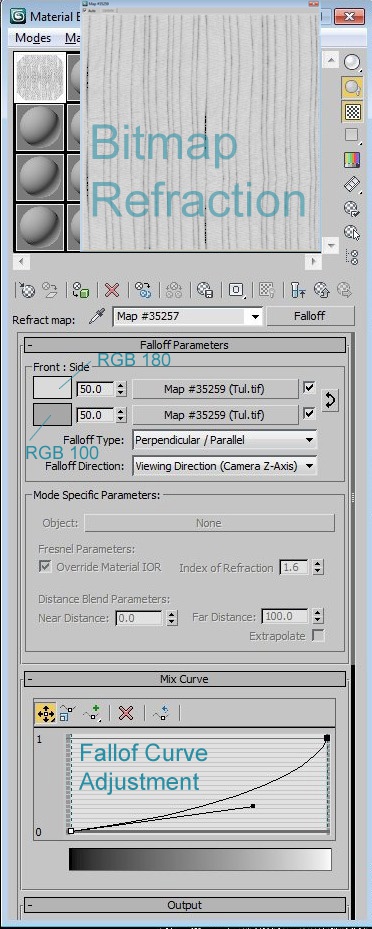
Task: Adjust the Front amount 50.0 spinner arrows
Action: click(x=121, y=389)
